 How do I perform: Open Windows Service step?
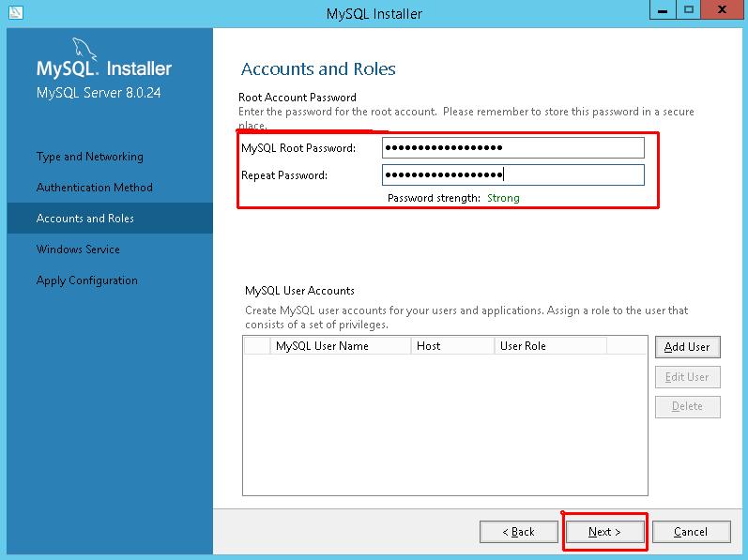pos(78,250)
